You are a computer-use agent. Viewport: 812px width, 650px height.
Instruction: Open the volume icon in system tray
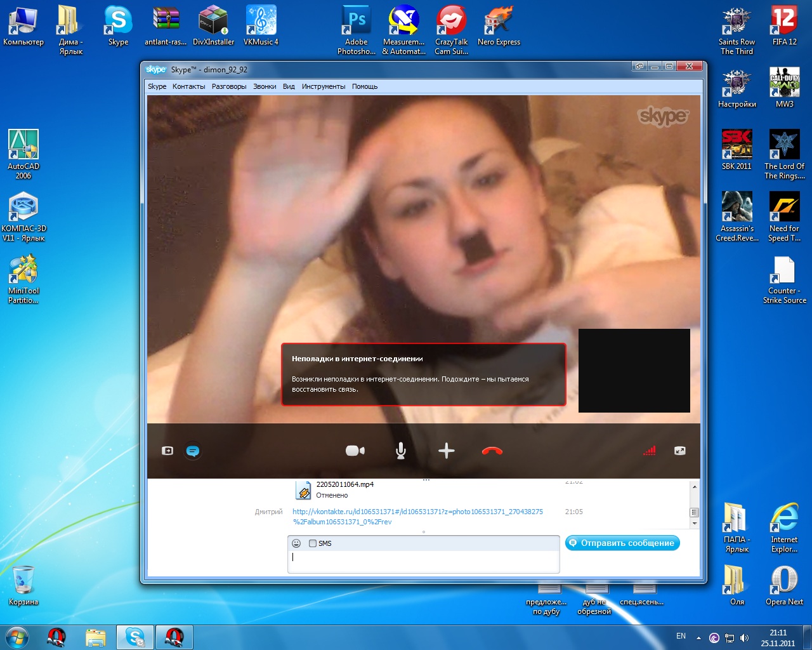tap(744, 637)
